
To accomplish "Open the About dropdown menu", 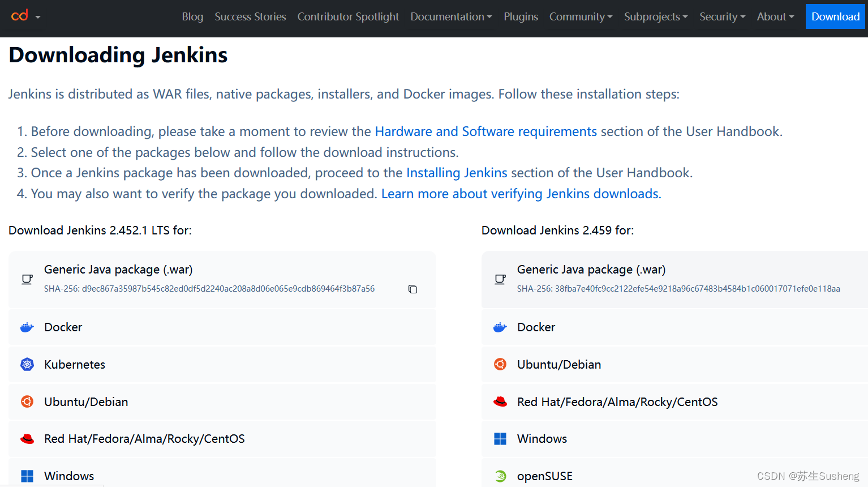I will point(775,16).
